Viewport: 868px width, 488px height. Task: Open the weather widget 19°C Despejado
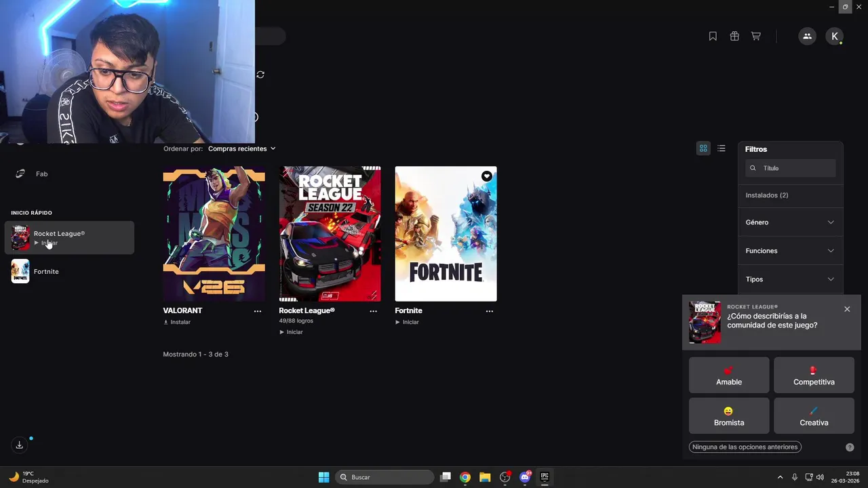tap(28, 477)
